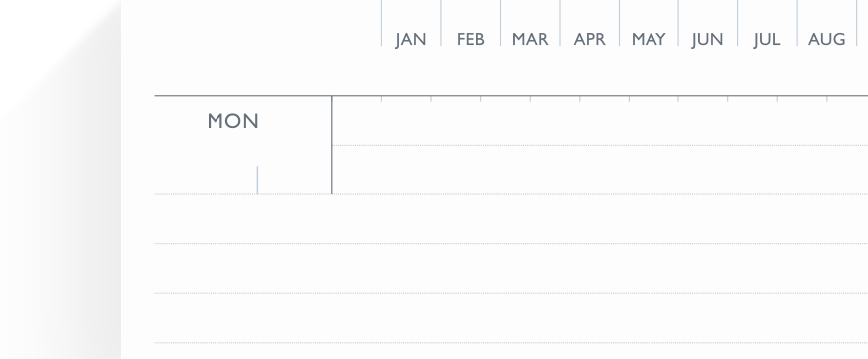The width and height of the screenshot is (868, 359).
Task: Select the AUG month tab
Action: [826, 23]
